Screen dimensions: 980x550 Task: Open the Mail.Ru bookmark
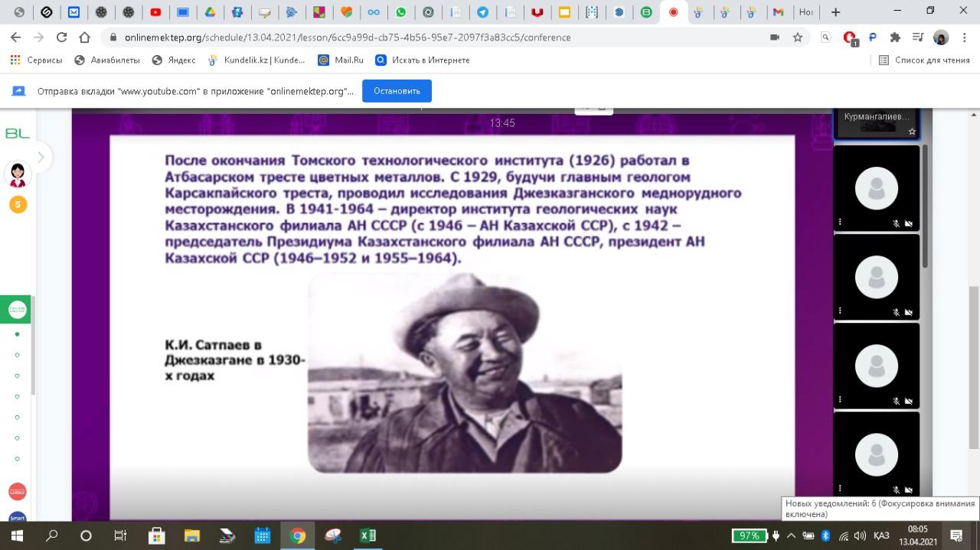[x=341, y=60]
